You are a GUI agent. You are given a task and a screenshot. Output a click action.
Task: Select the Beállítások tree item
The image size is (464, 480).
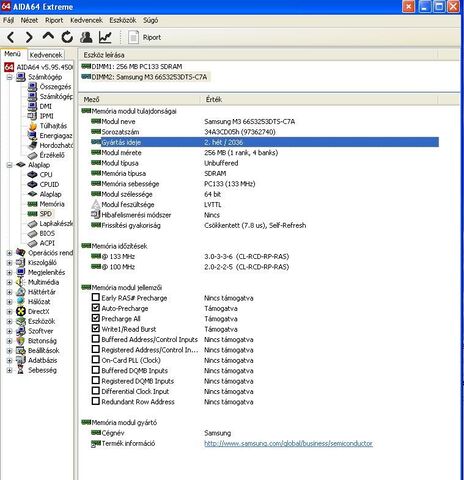(43, 350)
